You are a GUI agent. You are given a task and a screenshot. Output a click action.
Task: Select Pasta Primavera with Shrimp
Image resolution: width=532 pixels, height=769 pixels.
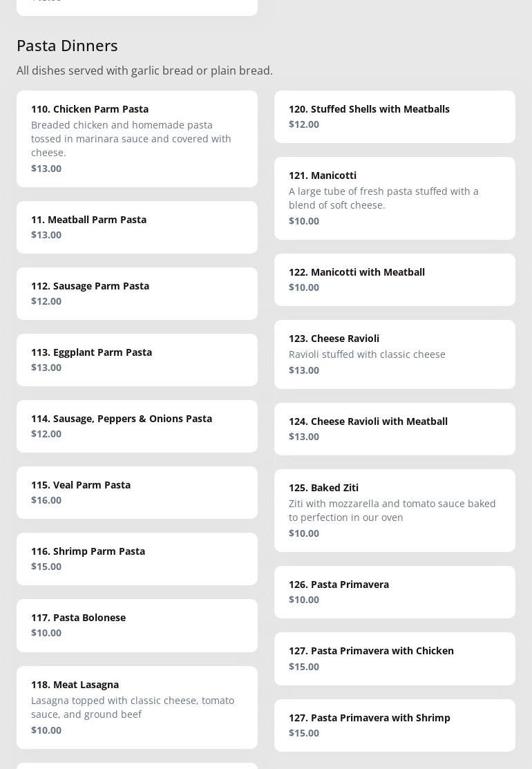tap(395, 725)
